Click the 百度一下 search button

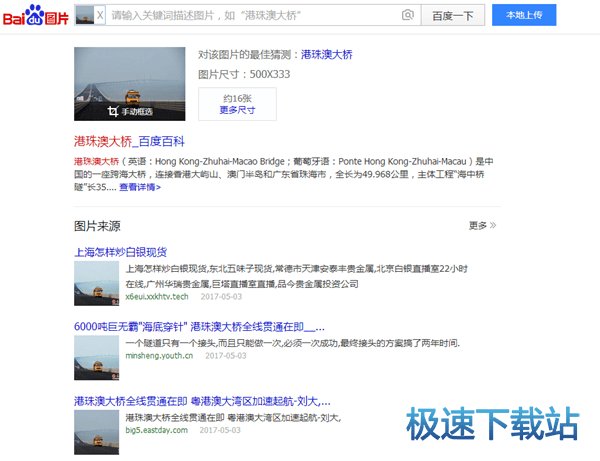tap(453, 15)
